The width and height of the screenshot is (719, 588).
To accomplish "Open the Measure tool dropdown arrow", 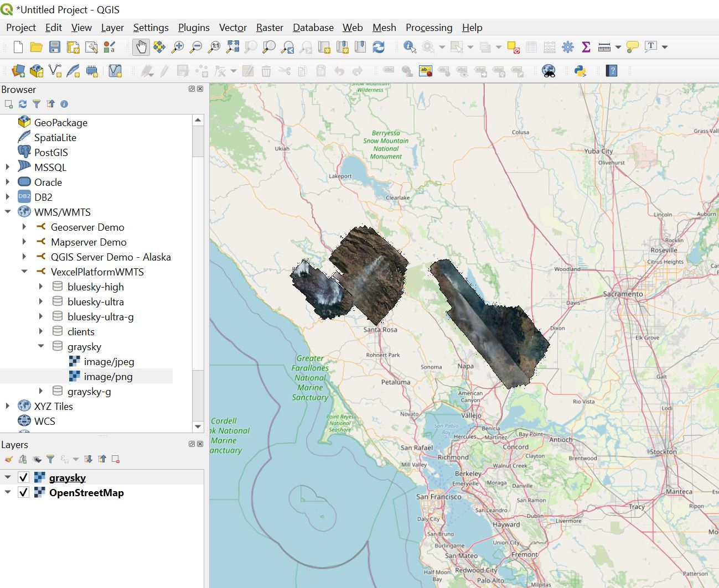I will coord(618,48).
